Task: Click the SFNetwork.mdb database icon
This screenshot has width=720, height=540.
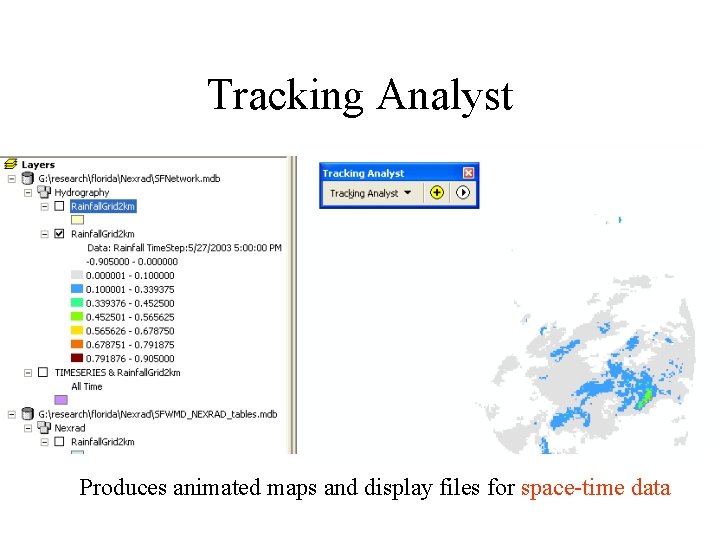Action: coord(28,179)
